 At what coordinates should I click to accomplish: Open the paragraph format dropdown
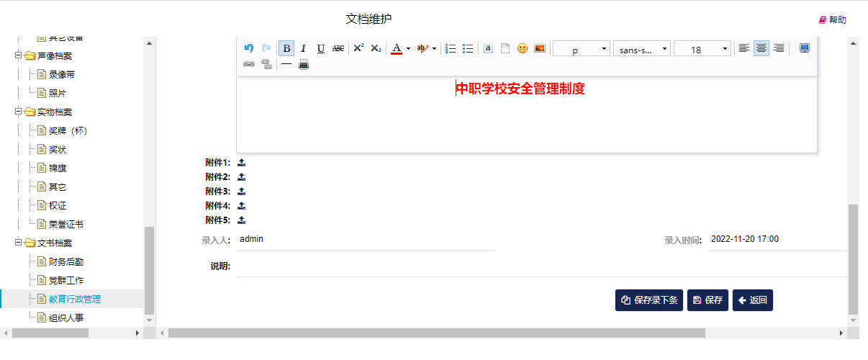click(582, 48)
